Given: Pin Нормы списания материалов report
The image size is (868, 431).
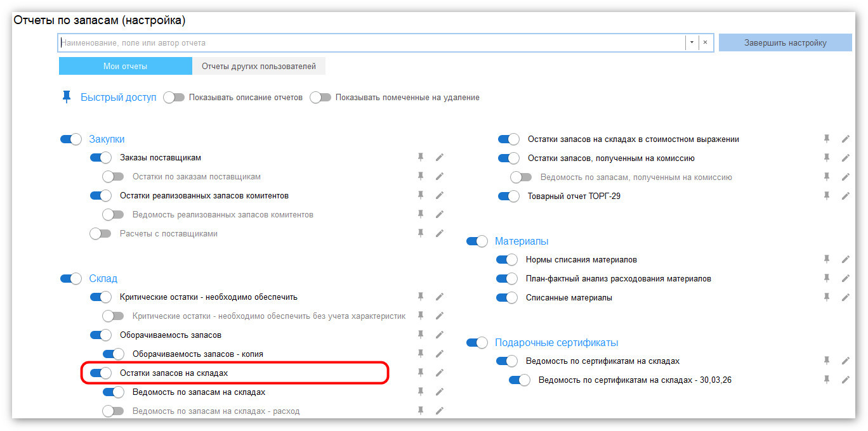Looking at the screenshot, I should point(826,259).
